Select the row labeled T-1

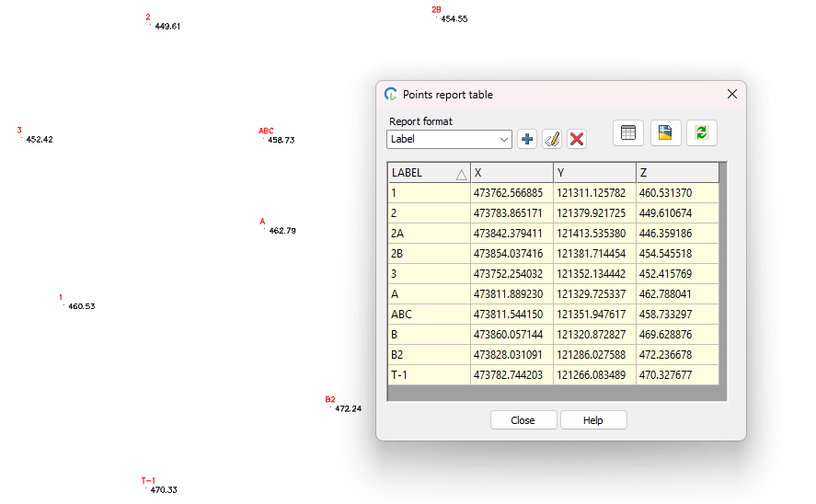click(429, 375)
